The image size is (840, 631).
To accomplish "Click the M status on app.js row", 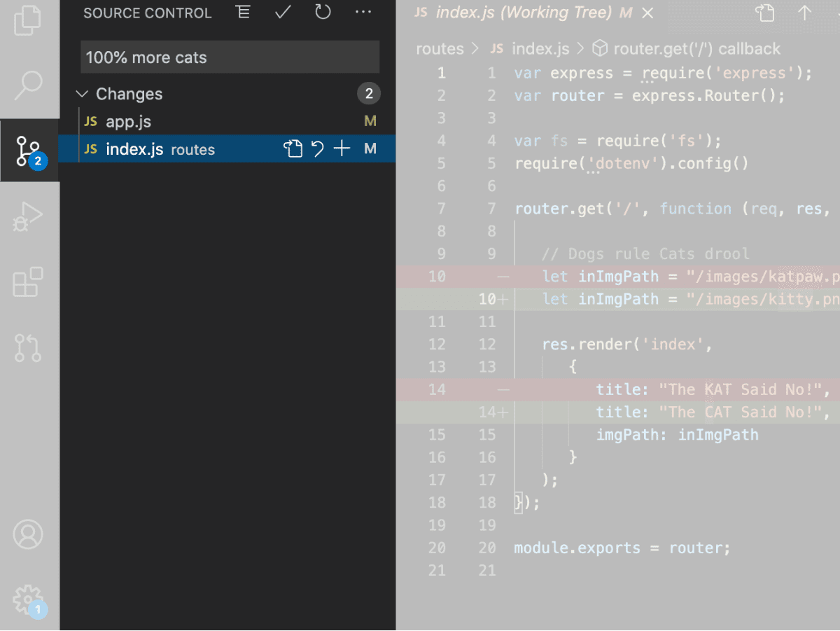I will tap(370, 121).
